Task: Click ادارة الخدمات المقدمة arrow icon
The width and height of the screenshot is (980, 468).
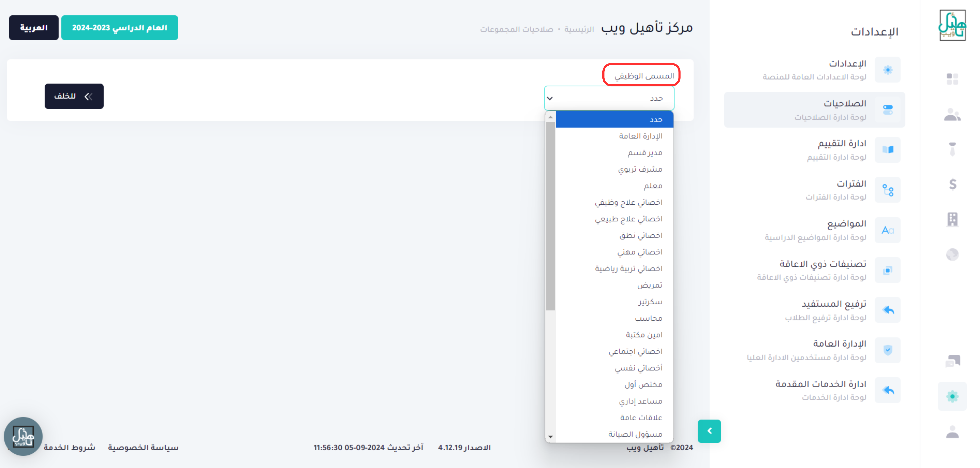Action: [x=888, y=390]
